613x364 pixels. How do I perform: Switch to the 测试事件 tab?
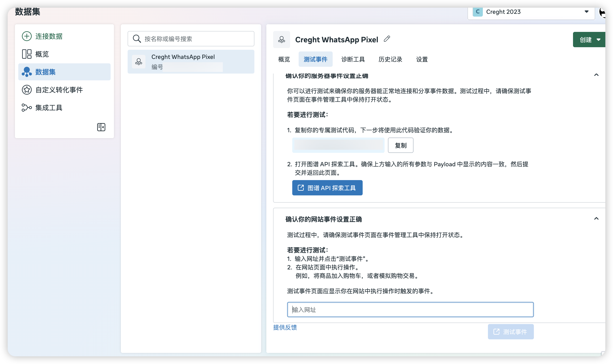coord(315,59)
